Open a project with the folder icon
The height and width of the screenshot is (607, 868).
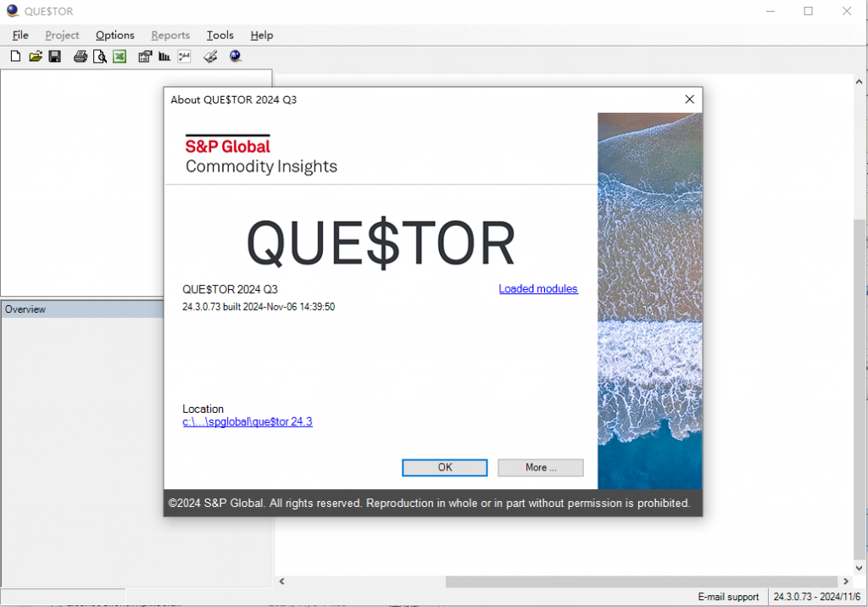coord(35,57)
